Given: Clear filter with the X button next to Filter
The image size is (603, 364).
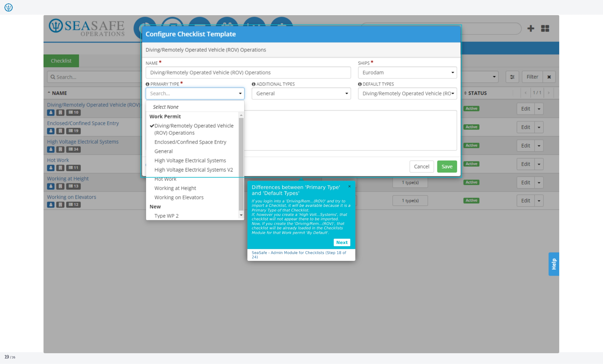Looking at the screenshot, I should click(549, 77).
